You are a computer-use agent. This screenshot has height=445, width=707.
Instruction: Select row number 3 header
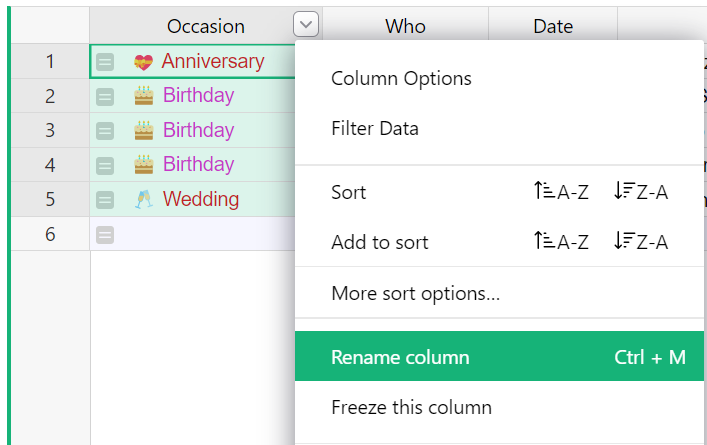point(50,131)
